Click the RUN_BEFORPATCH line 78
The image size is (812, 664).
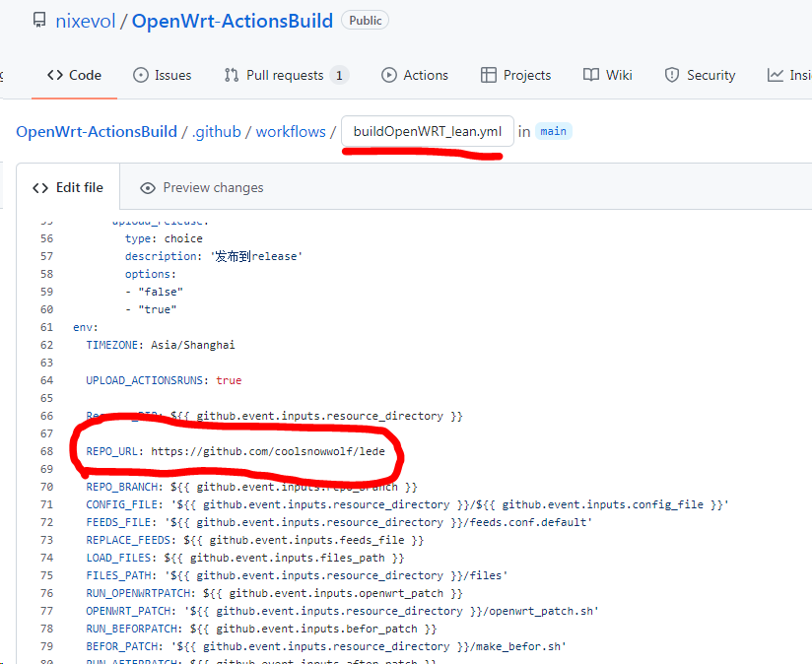(261, 629)
